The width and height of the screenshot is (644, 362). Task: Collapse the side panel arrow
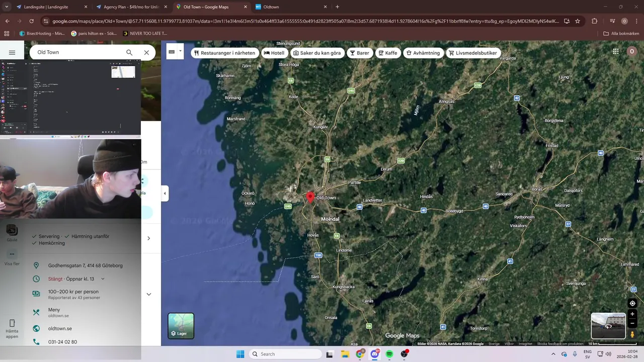165,194
